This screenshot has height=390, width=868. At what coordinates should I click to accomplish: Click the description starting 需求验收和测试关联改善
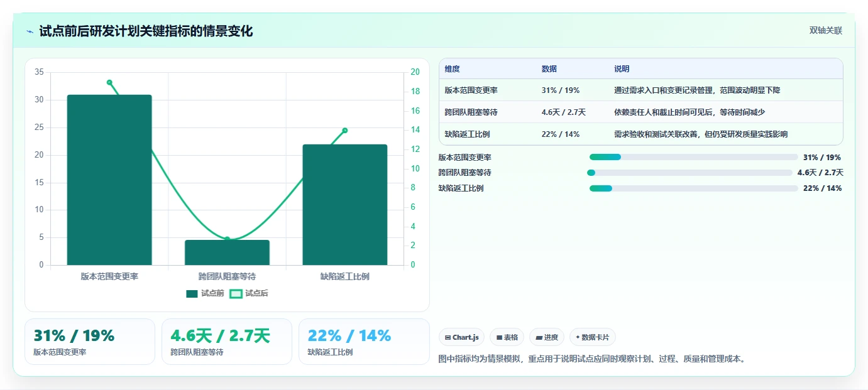701,134
